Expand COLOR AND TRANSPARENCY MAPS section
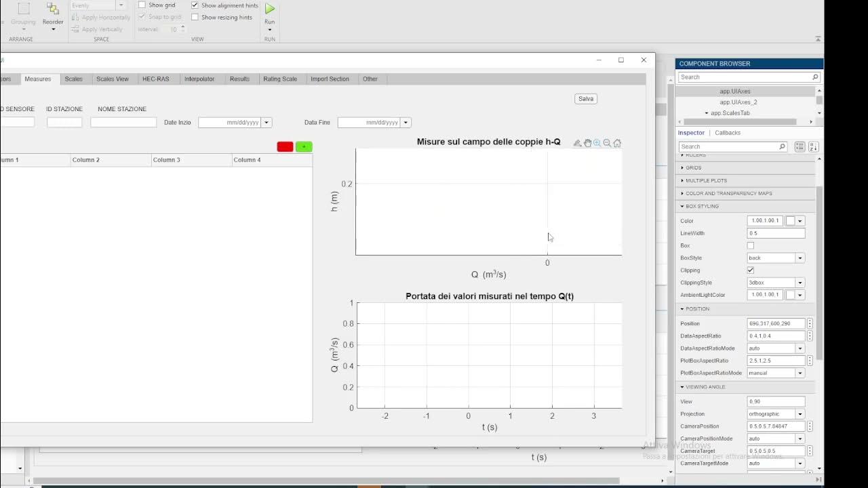This screenshot has width=868, height=488. pos(728,193)
